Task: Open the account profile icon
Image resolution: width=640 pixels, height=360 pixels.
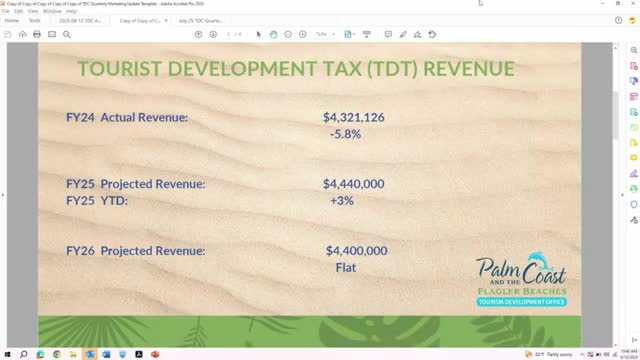Action: 632,20
